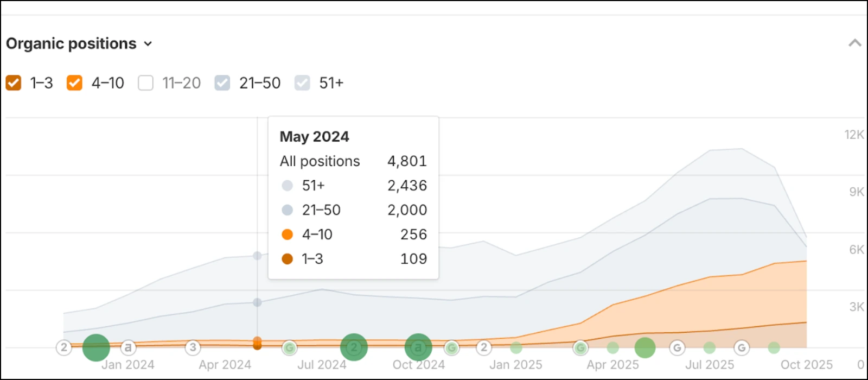Open the G Google update icon between Jul and Oct 2025
The image size is (868, 380).
pyautogui.click(x=742, y=346)
